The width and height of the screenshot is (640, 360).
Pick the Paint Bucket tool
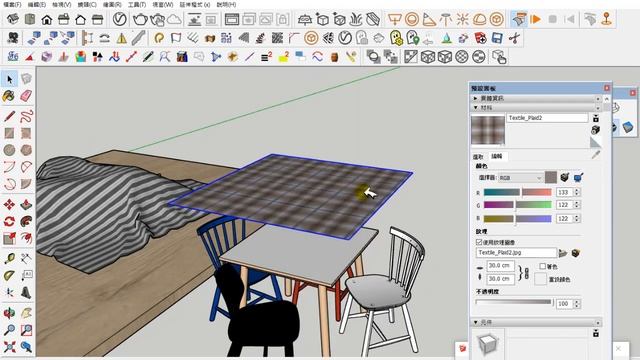[x=9, y=96]
